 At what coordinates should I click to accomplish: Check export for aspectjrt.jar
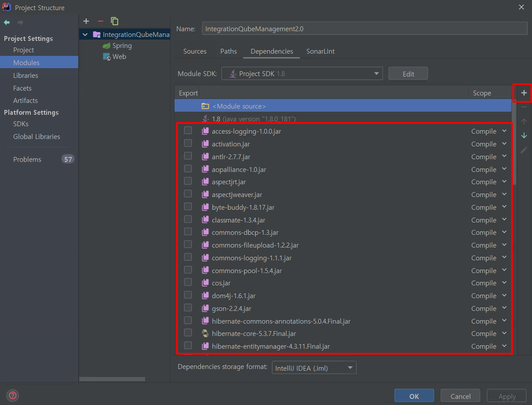188,181
